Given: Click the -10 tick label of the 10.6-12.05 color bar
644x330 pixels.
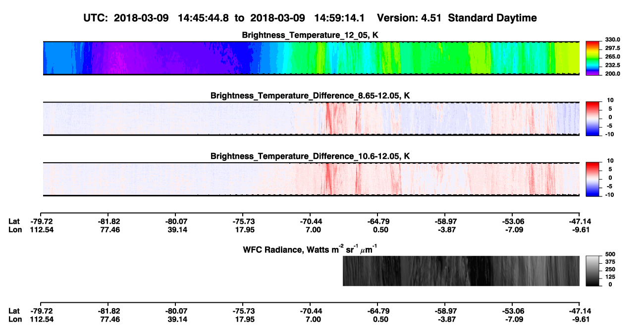Looking at the screenshot, I should (x=609, y=194).
